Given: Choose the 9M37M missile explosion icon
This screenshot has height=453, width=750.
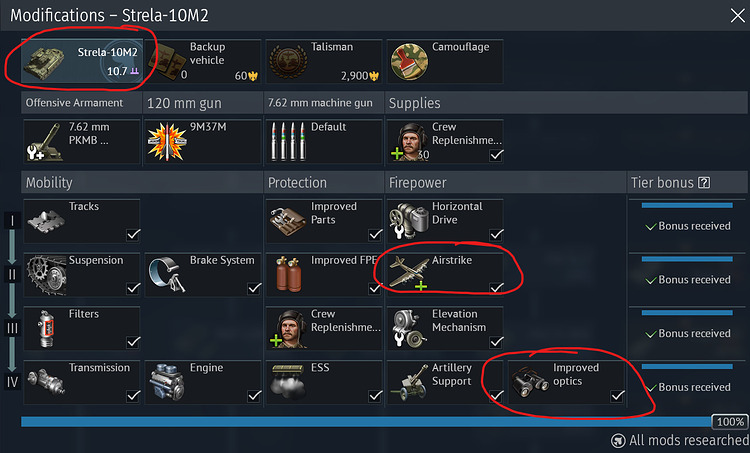Looking at the screenshot, I should (x=167, y=142).
